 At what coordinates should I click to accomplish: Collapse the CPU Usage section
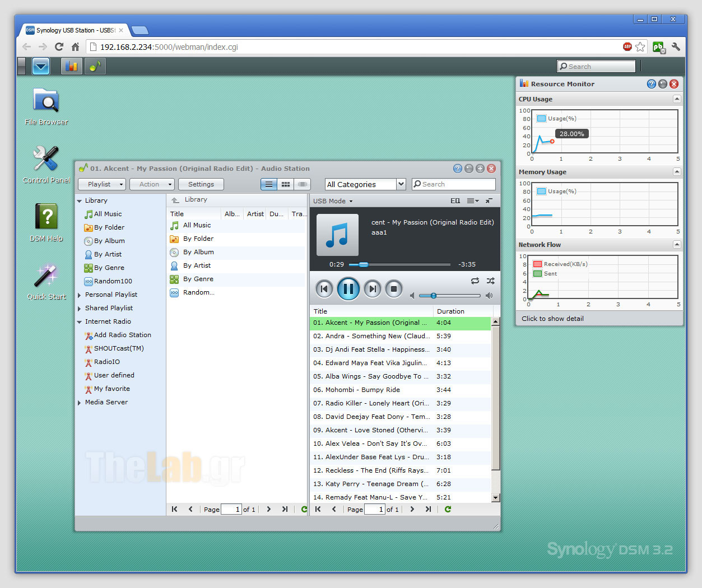677,99
